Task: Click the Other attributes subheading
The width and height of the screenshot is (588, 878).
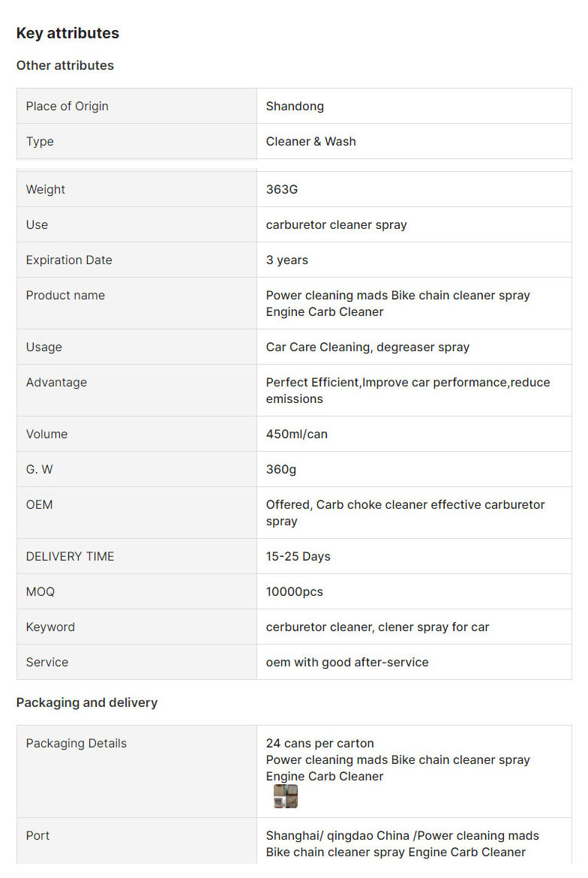Action: pyautogui.click(x=65, y=65)
